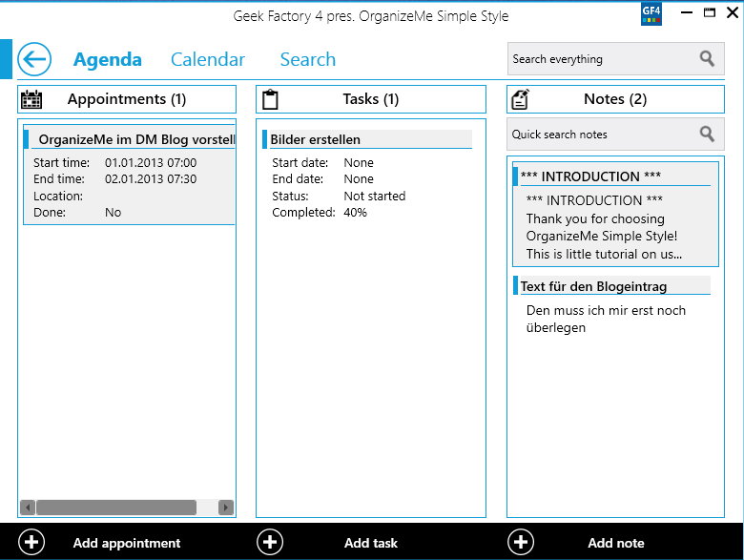Click the plus icon for Add task
Screen dimensions: 744x560
270,542
